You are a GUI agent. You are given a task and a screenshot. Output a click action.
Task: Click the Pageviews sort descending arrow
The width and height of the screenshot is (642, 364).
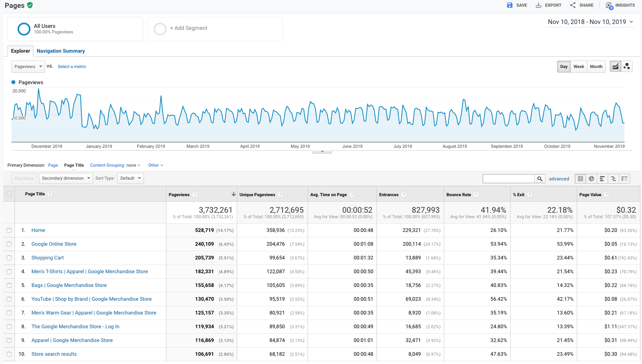tap(233, 194)
